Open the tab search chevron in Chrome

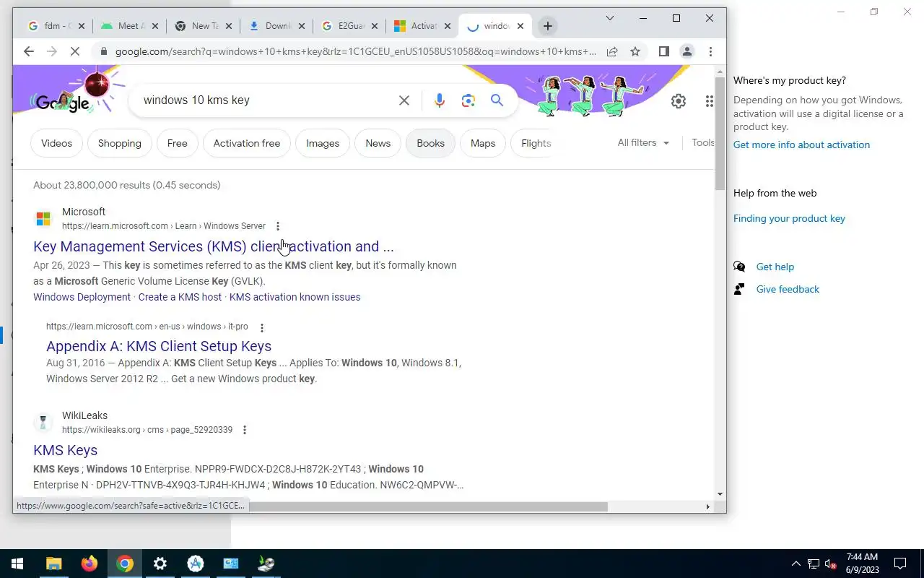pyautogui.click(x=609, y=18)
